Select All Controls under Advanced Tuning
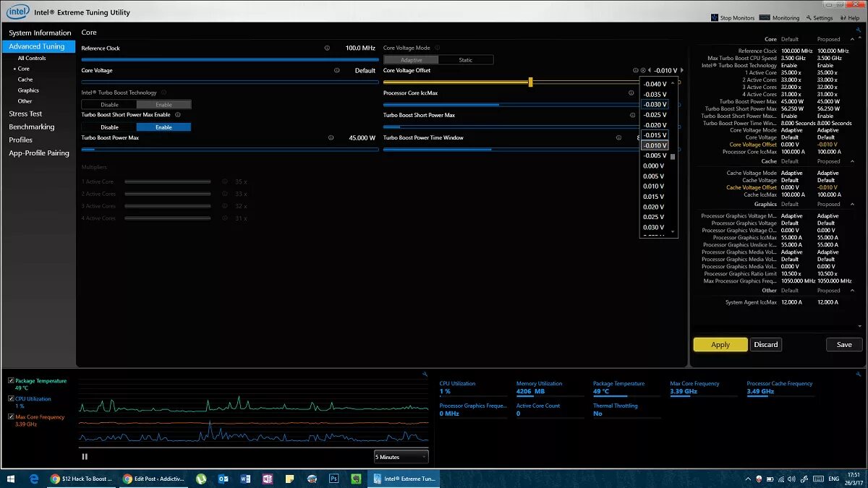 click(x=32, y=59)
